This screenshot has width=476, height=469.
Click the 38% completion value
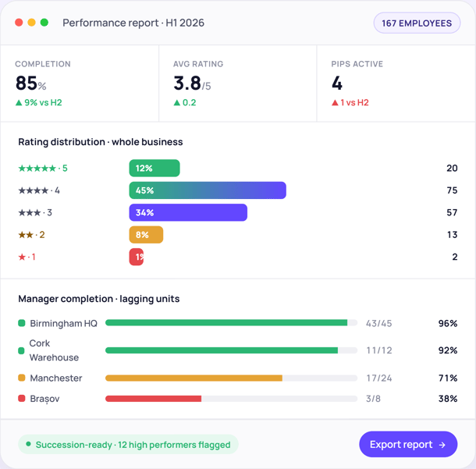pos(448,399)
